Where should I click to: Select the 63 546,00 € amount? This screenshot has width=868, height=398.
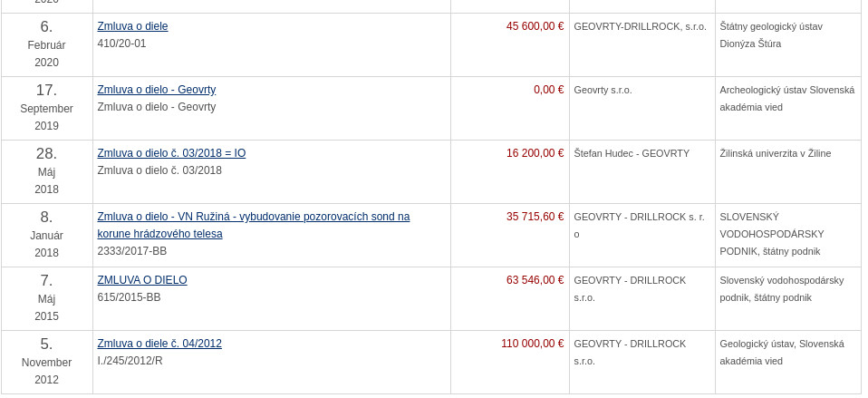tap(535, 280)
